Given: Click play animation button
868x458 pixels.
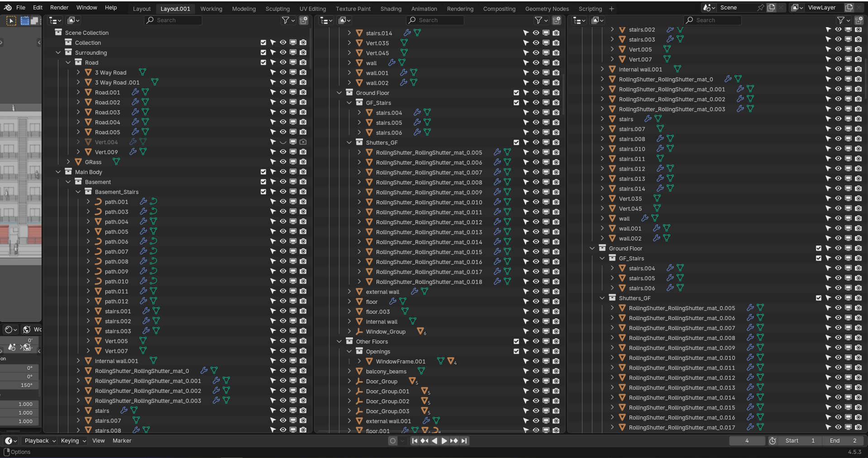Looking at the screenshot, I should point(444,441).
